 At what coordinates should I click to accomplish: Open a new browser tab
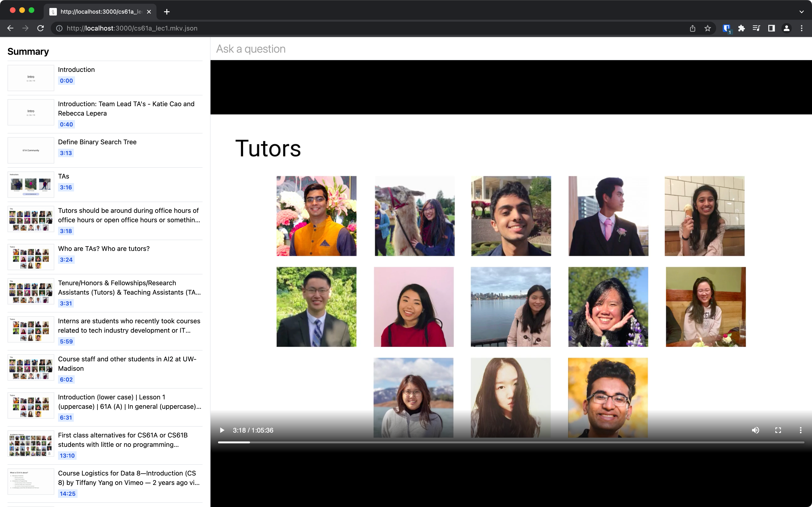[167, 12]
